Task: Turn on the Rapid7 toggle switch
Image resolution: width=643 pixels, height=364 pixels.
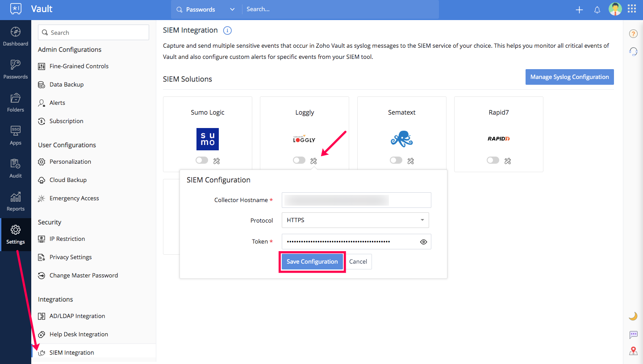Action: (493, 161)
